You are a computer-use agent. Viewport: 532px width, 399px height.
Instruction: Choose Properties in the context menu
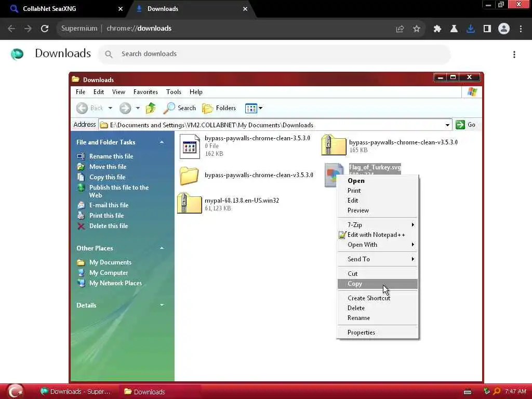point(377,332)
